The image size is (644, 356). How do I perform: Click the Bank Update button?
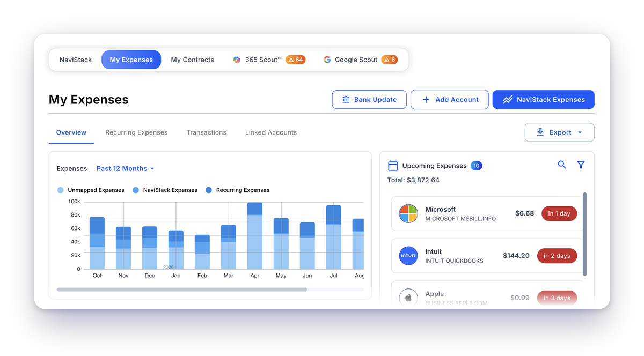tap(369, 100)
